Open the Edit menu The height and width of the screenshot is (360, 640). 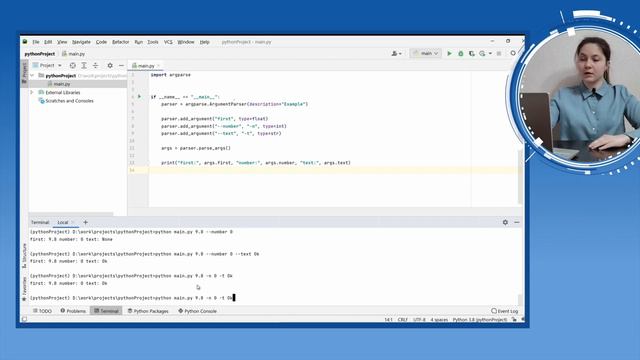pos(48,42)
